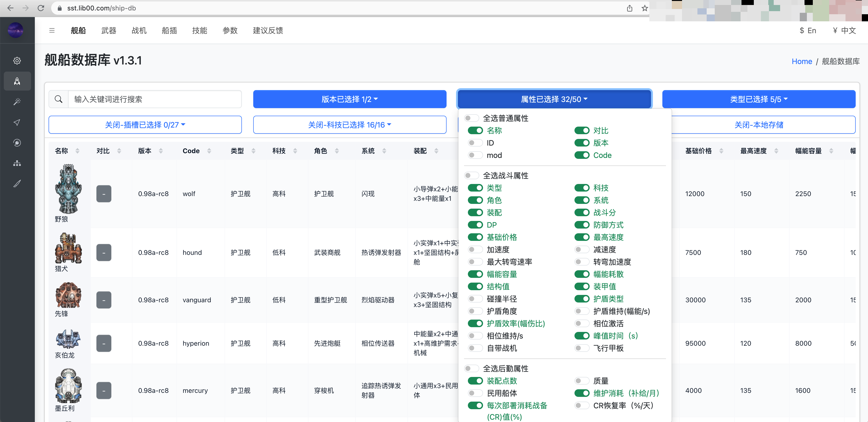Switch language to 中文
The image size is (868, 422).
[x=844, y=30]
